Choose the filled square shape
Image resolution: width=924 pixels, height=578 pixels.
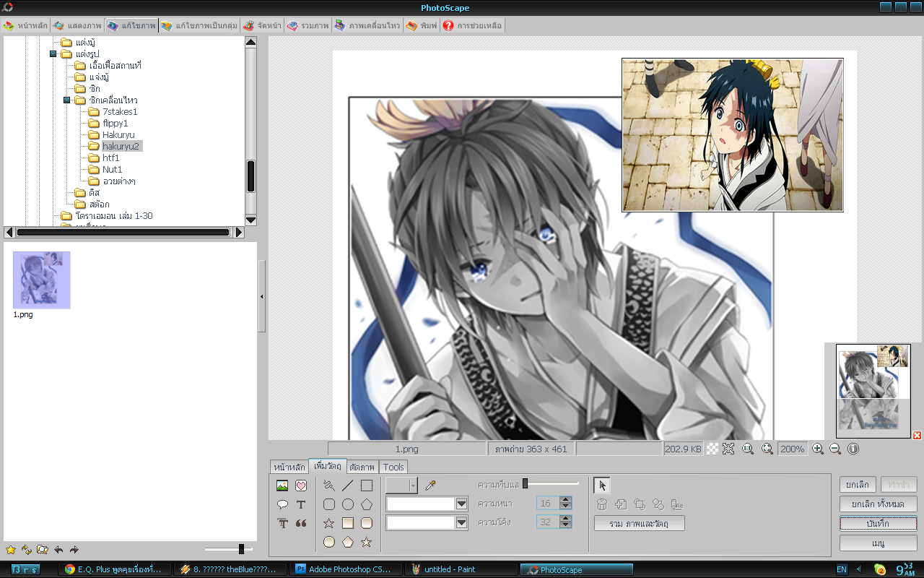tap(348, 523)
